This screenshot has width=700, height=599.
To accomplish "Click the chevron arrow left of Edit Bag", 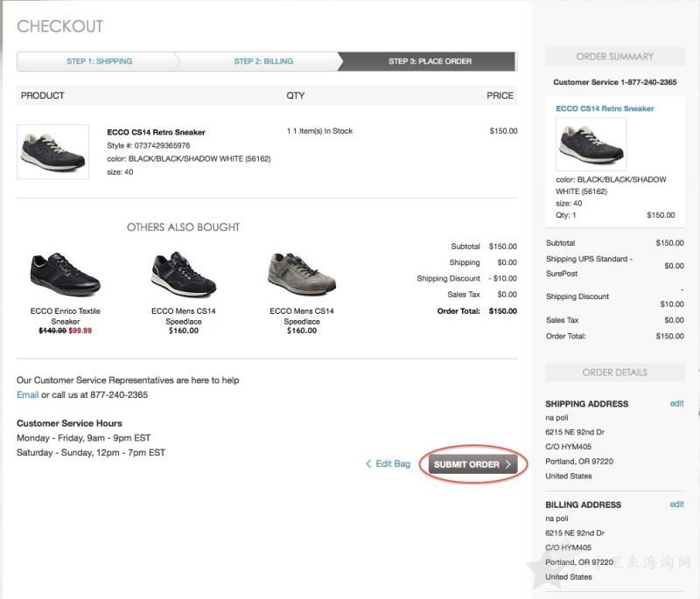I will click(368, 463).
